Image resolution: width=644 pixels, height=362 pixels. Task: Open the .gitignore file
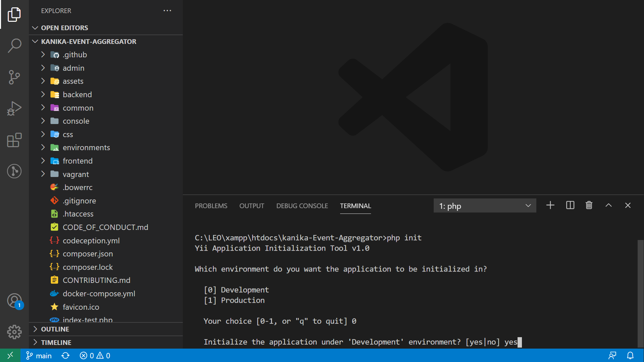click(106, 201)
